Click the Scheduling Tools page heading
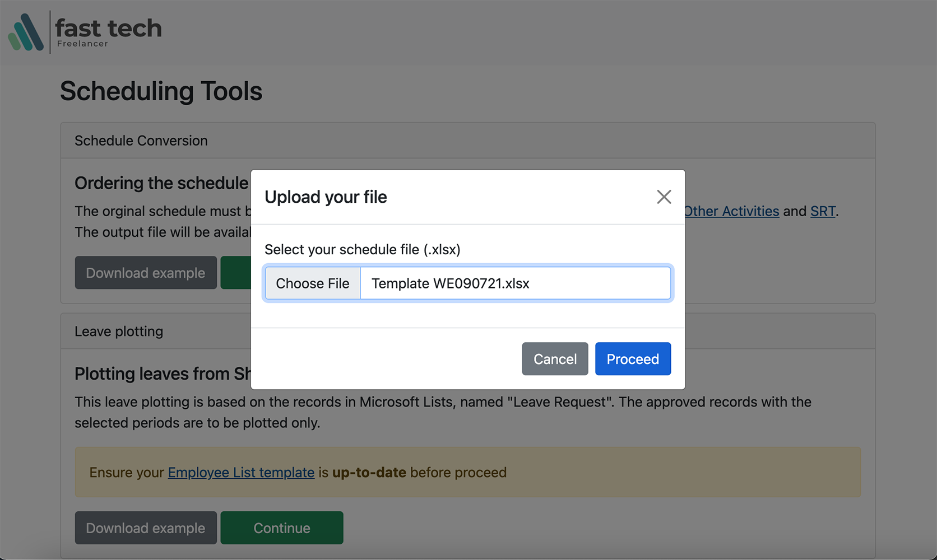This screenshot has width=937, height=560. (161, 91)
